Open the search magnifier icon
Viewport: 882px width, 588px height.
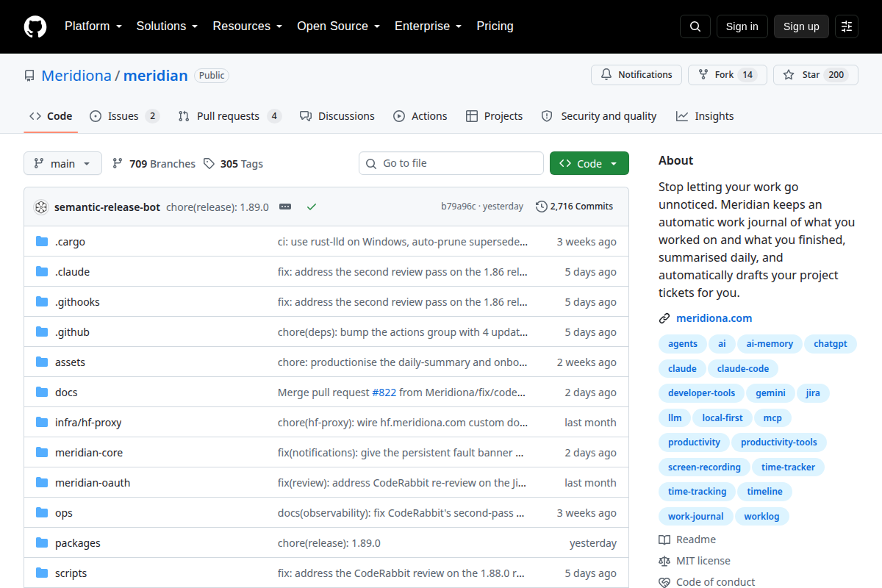click(x=695, y=26)
